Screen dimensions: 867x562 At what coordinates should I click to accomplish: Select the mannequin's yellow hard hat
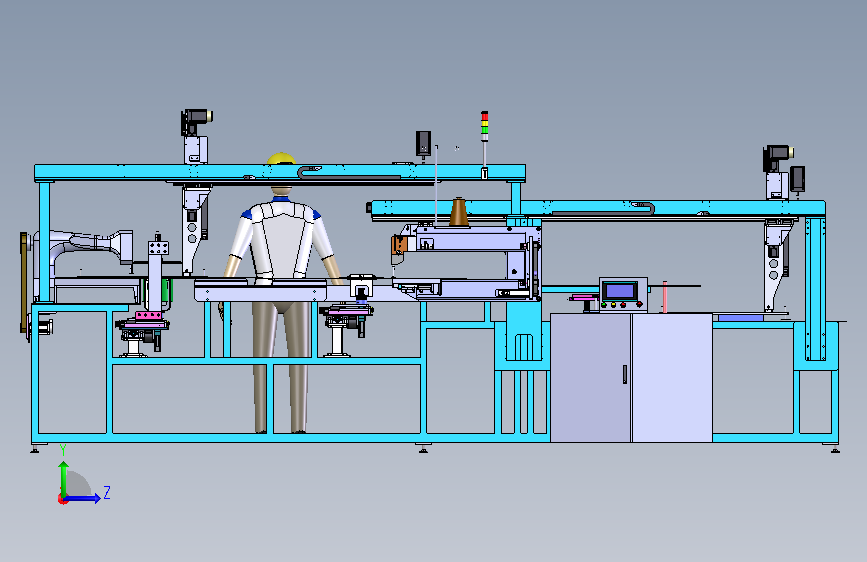click(x=281, y=159)
